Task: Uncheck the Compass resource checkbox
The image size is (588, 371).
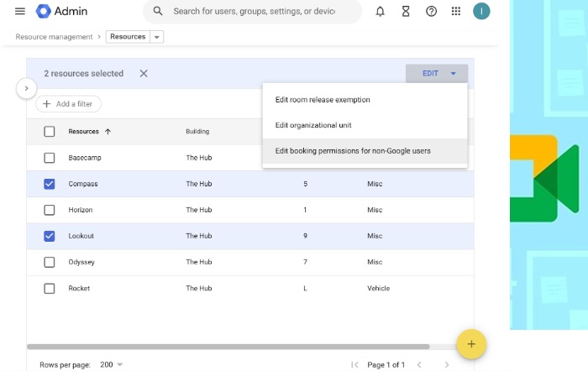Action: (49, 184)
